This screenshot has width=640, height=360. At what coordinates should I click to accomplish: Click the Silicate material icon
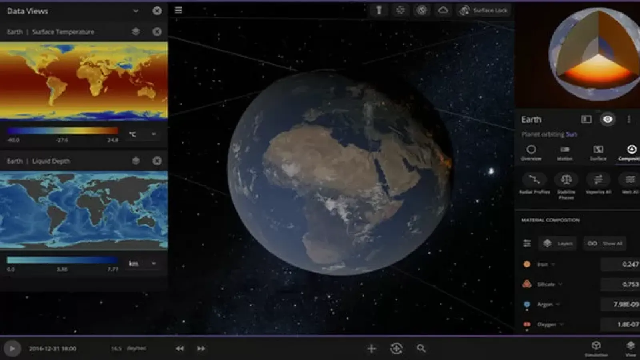[x=527, y=284]
